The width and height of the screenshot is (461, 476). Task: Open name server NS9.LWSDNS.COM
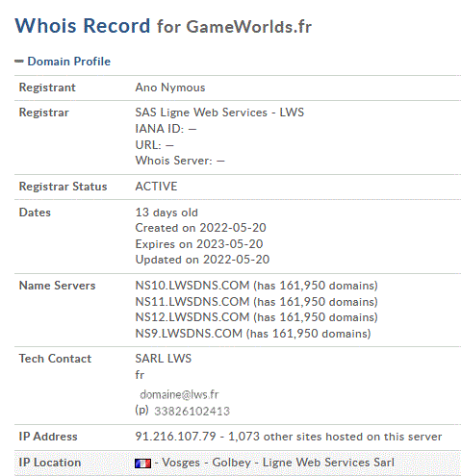(x=189, y=334)
